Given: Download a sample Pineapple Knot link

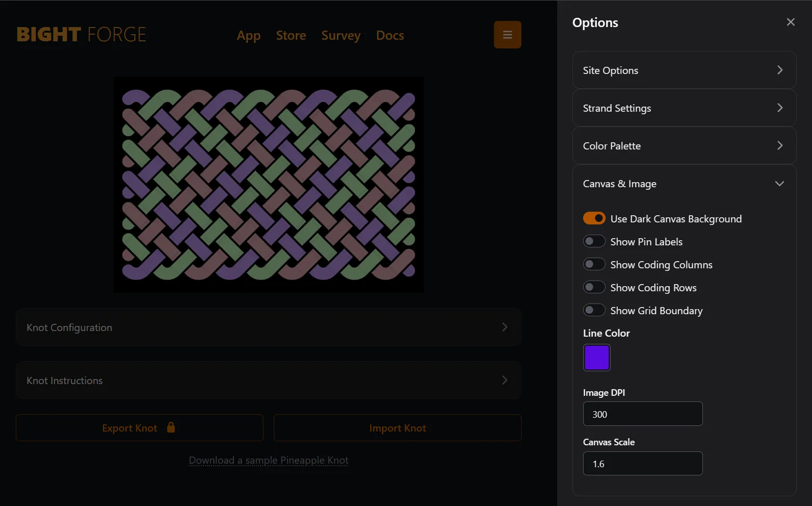Looking at the screenshot, I should pyautogui.click(x=269, y=460).
